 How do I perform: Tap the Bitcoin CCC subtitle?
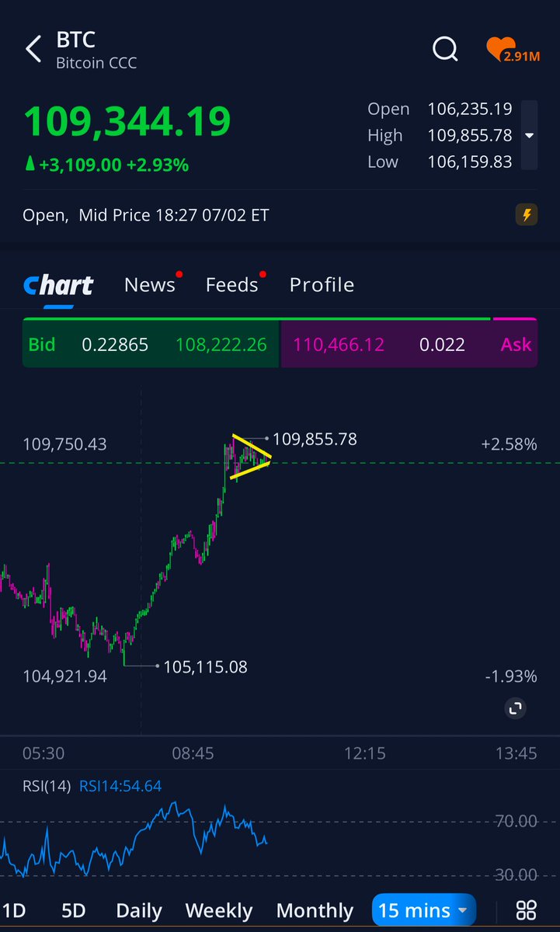tap(96, 64)
